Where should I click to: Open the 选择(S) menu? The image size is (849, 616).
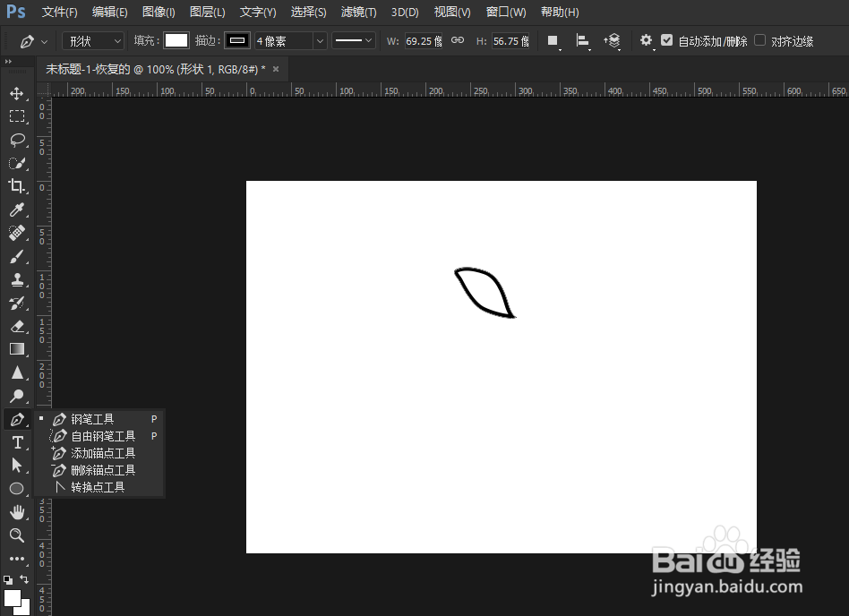tap(309, 12)
